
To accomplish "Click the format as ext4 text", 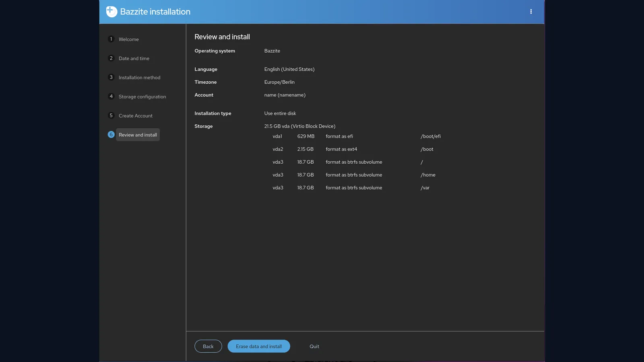I will click(341, 149).
